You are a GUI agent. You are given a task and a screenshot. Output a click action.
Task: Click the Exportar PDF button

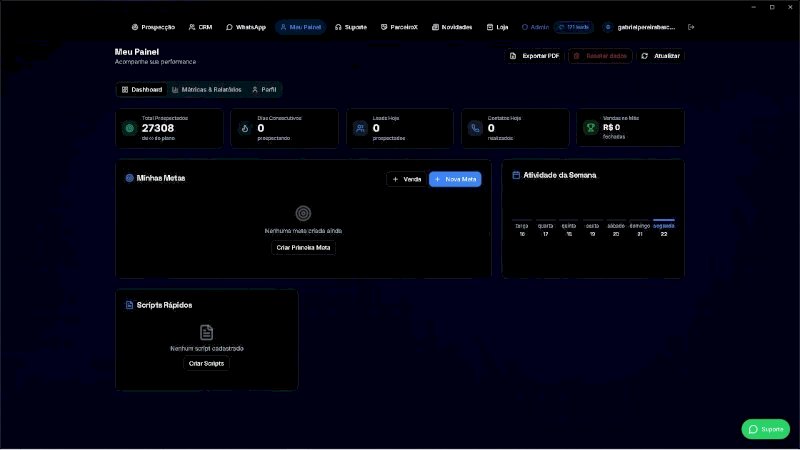[x=534, y=56]
